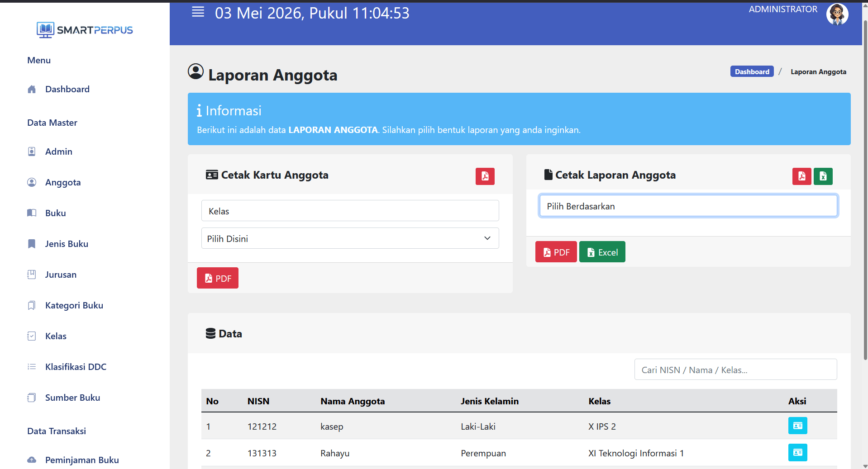
Task: Open member card for kasep row
Action: point(797,426)
